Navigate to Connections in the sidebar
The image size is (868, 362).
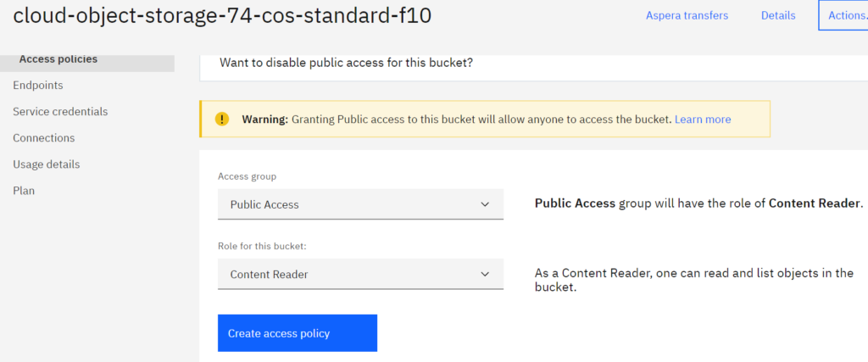(x=44, y=138)
